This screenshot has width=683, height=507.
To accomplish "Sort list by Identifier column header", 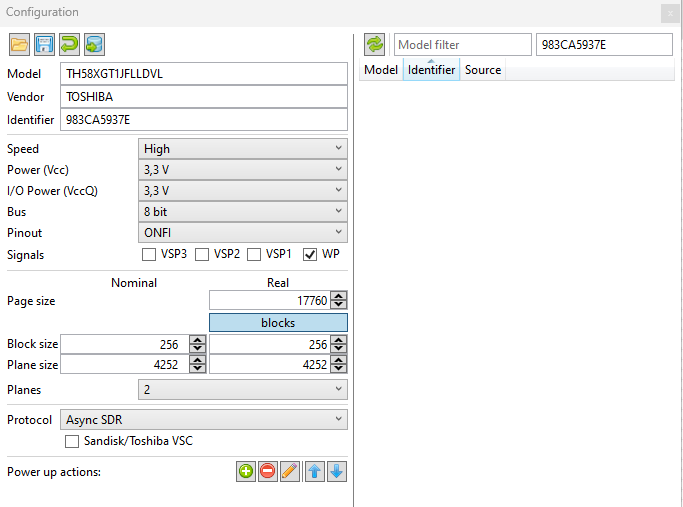I will (x=431, y=70).
